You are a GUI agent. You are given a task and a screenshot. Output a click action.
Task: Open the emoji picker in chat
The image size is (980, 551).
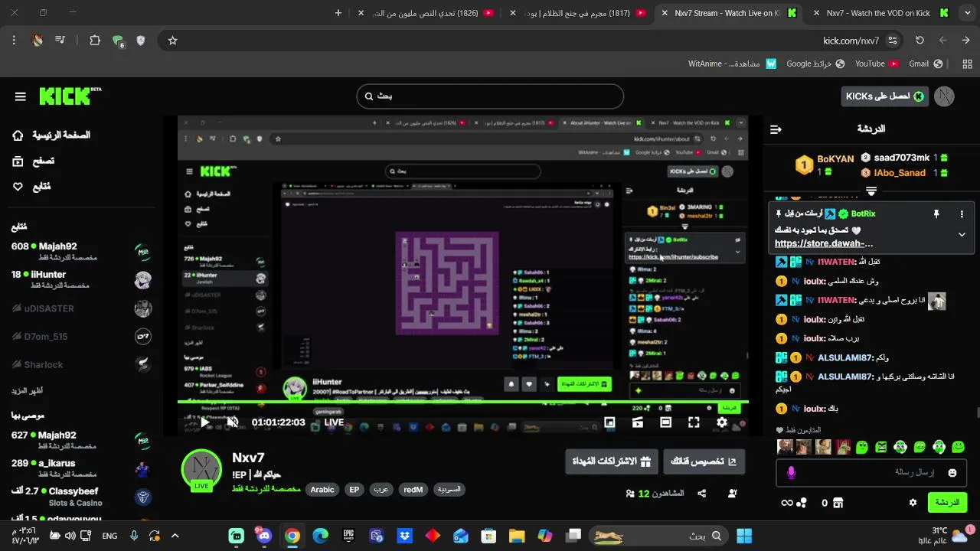[x=952, y=473]
